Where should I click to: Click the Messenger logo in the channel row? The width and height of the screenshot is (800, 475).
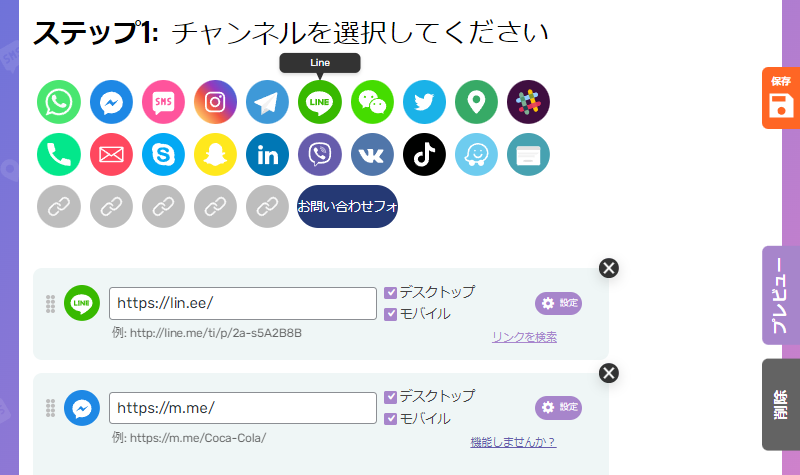pos(82,408)
